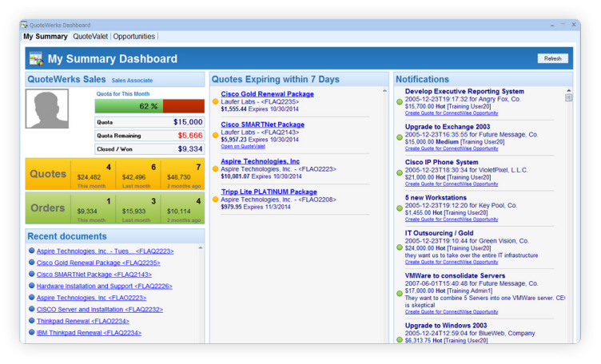Click green dot beside Develop Executive Reporting System
Image resolution: width=601 pixels, height=364 pixels.
tap(400, 102)
